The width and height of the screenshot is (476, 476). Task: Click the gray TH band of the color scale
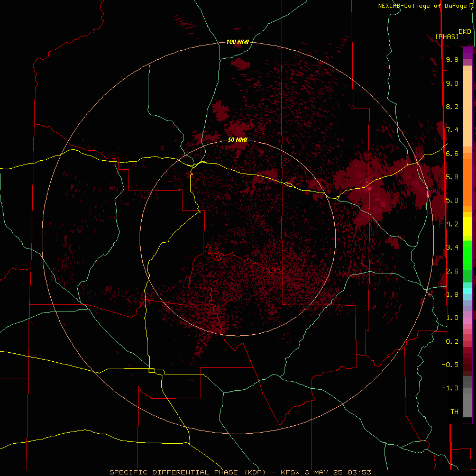click(x=467, y=405)
